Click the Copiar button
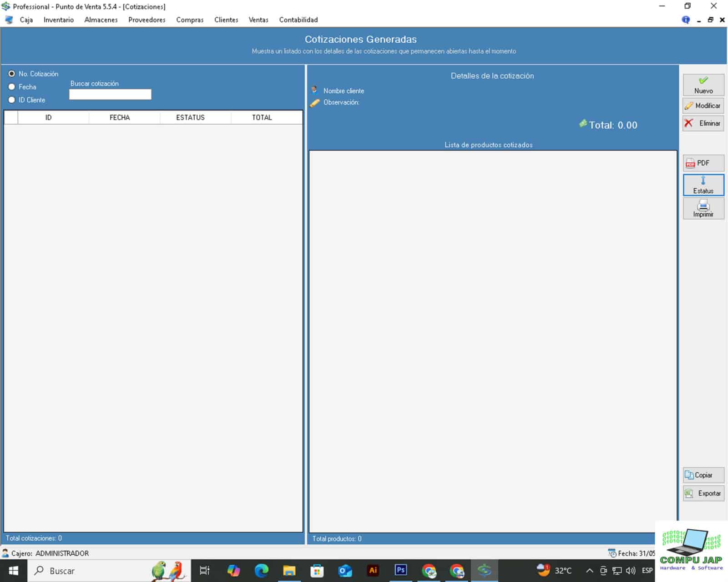 (703, 475)
